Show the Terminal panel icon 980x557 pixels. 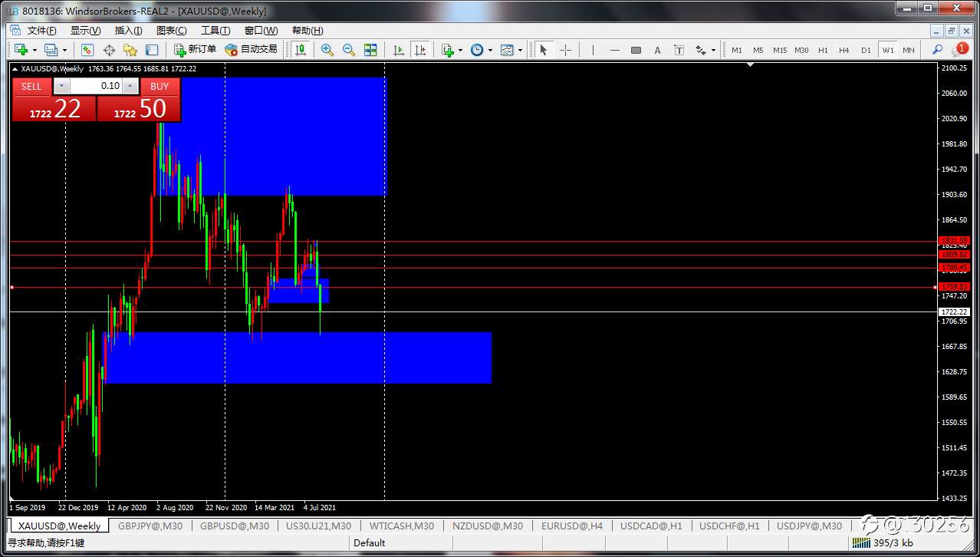coord(152,50)
